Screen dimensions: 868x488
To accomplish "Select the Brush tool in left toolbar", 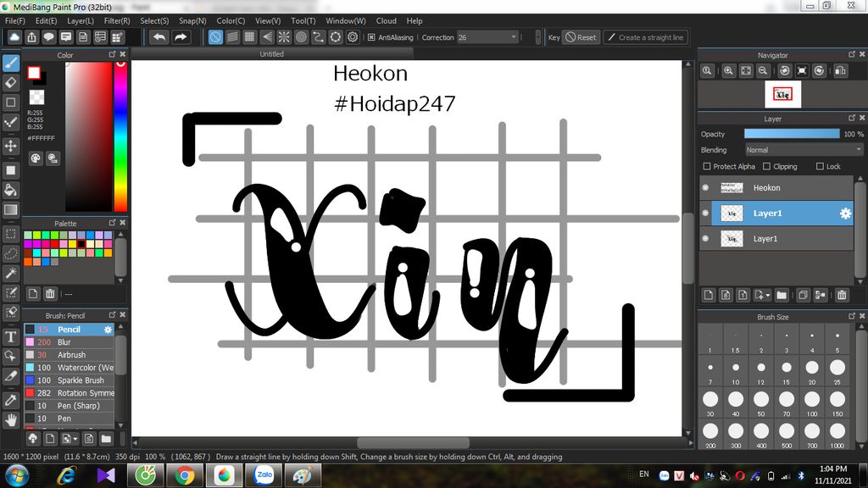I will point(10,63).
